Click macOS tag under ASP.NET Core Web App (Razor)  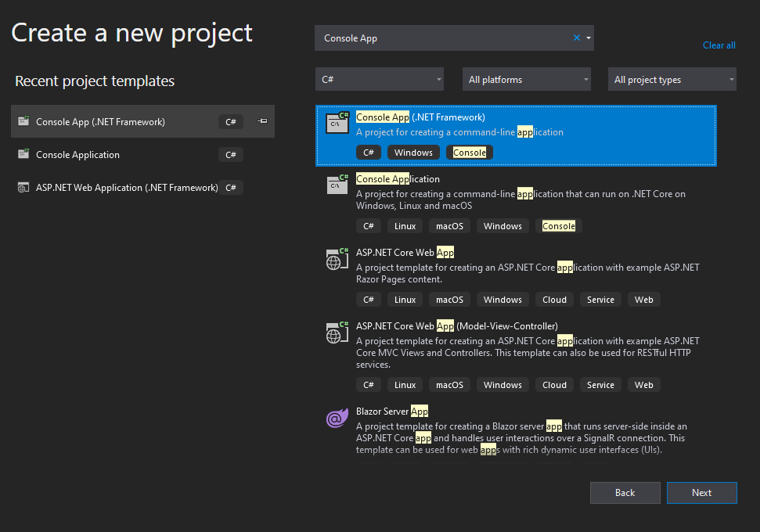point(449,300)
